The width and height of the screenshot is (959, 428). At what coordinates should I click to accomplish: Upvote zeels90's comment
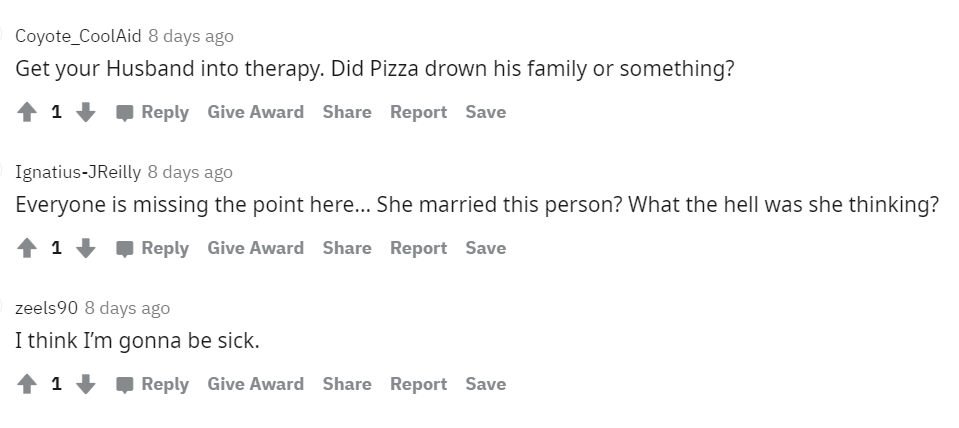point(27,385)
